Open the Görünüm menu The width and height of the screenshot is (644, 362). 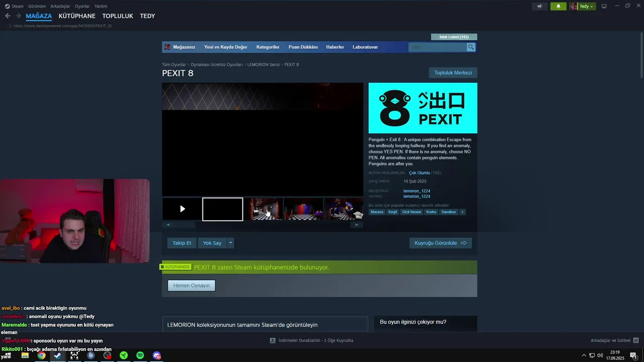(37, 6)
